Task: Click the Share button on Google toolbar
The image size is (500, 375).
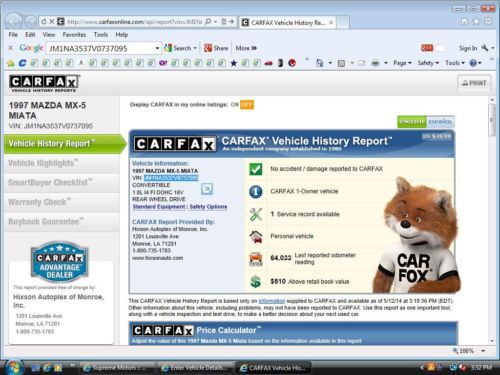Action: 216,48
